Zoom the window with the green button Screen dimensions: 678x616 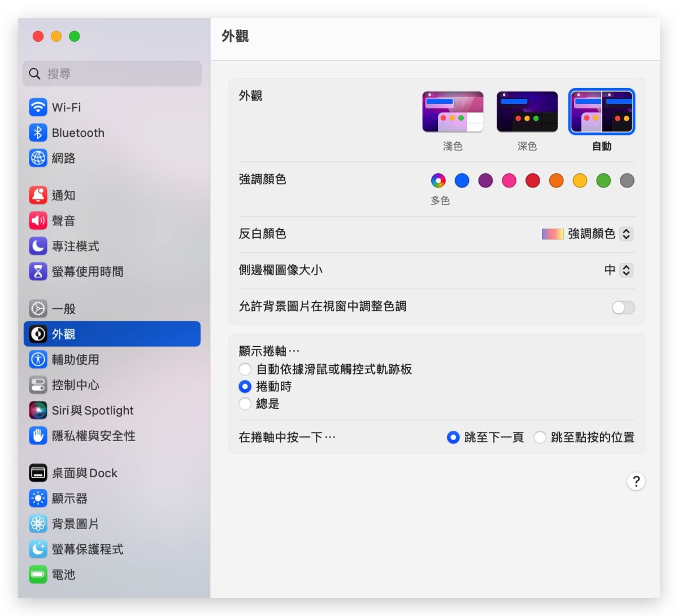pos(75,37)
